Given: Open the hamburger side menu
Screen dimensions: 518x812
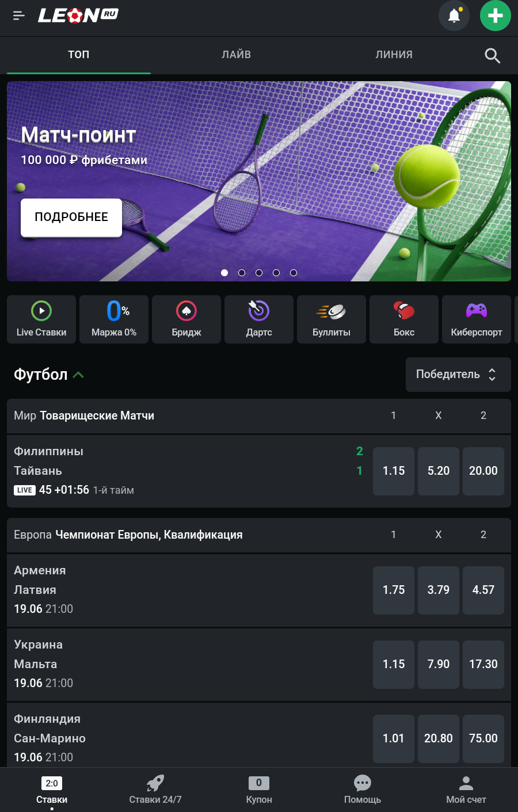Looking at the screenshot, I should [19, 16].
